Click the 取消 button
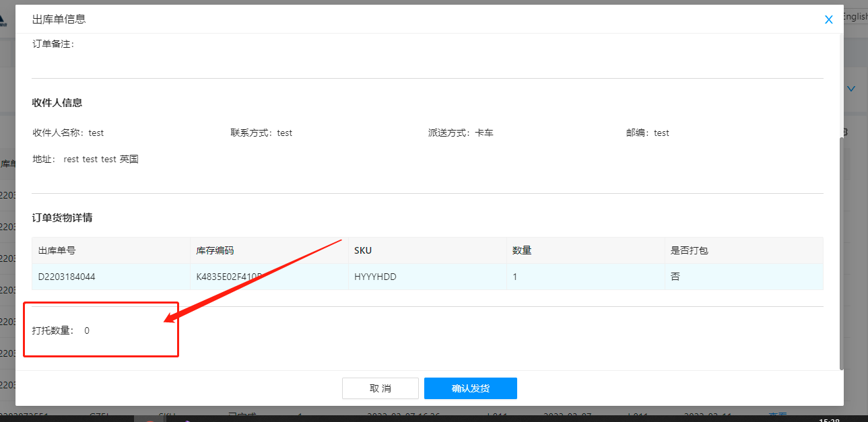This screenshot has width=868, height=422. [380, 388]
